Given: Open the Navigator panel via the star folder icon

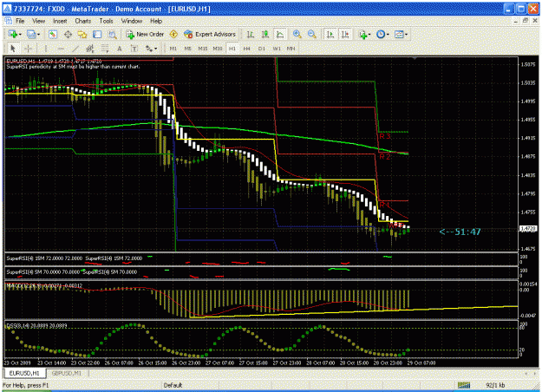Looking at the screenshot, I should click(x=82, y=34).
